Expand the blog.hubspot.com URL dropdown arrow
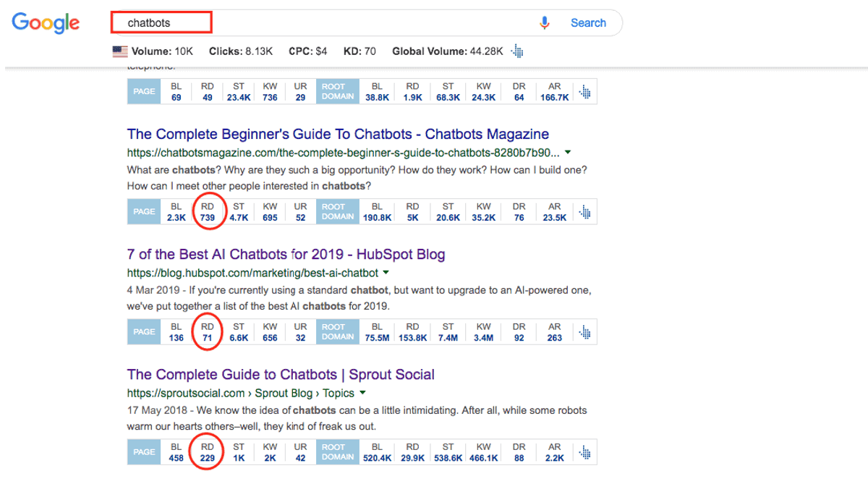 tap(386, 273)
